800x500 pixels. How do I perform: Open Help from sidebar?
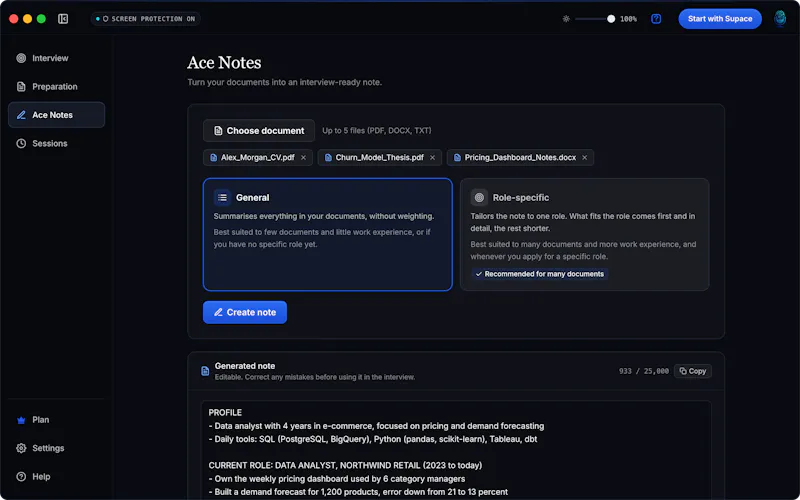(x=56, y=477)
